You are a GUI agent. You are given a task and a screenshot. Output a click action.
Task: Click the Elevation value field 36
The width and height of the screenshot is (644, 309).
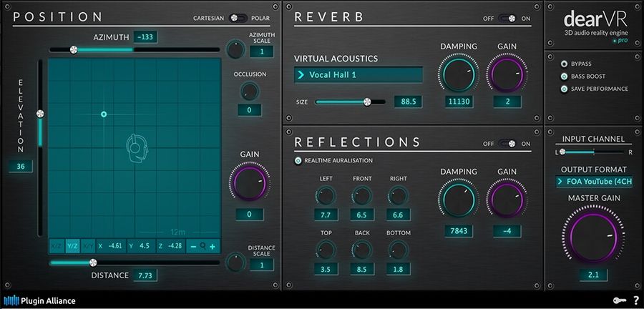pyautogui.click(x=21, y=167)
